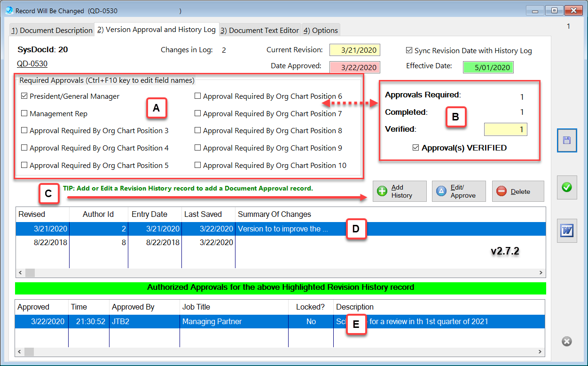Open the Document Text Editor tab
The width and height of the screenshot is (588, 366).
259,31
